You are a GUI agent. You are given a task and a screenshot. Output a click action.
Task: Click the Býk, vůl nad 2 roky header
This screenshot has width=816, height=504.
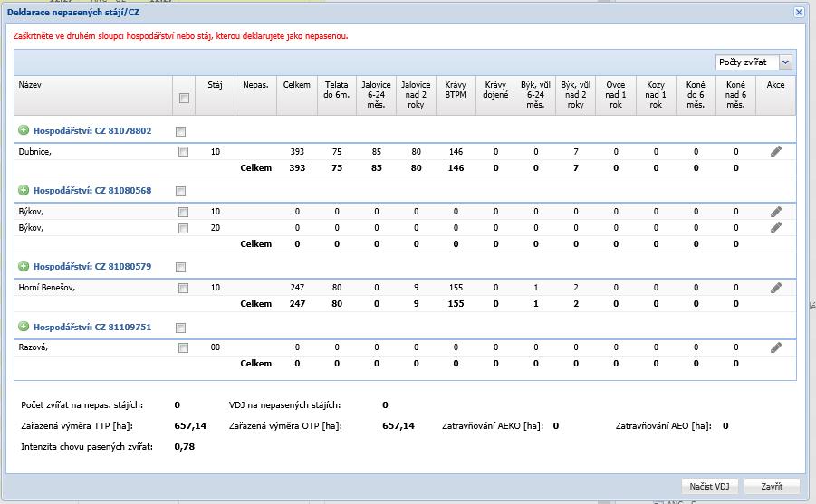click(x=576, y=96)
